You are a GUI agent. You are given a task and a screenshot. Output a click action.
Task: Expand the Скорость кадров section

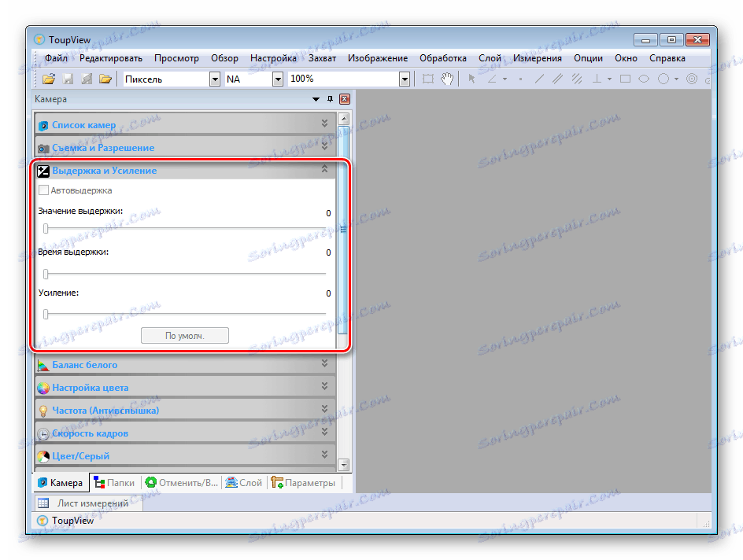324,432
